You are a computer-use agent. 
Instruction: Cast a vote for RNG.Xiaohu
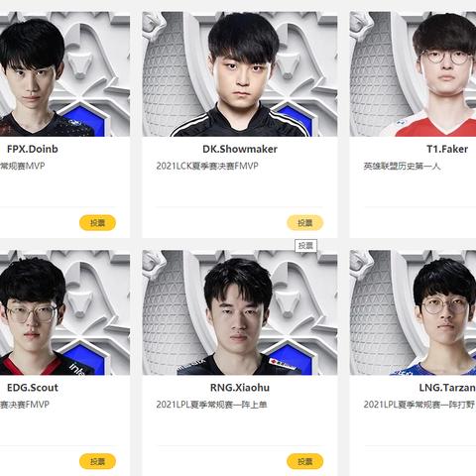[x=304, y=461]
